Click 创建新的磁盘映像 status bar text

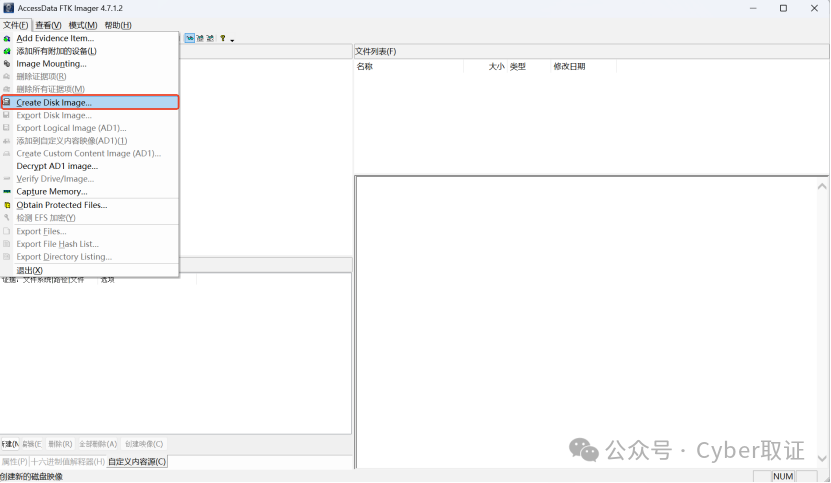32,477
